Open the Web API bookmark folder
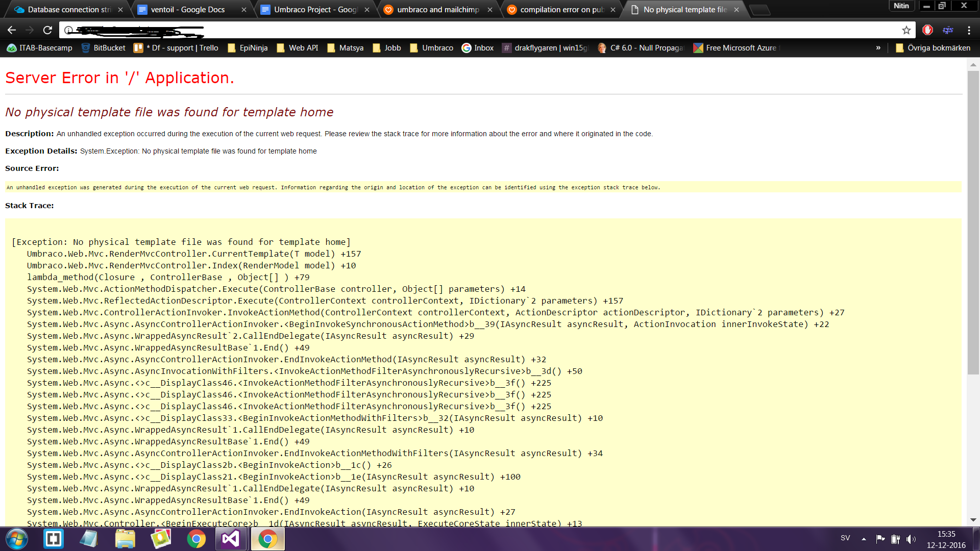 coord(297,47)
